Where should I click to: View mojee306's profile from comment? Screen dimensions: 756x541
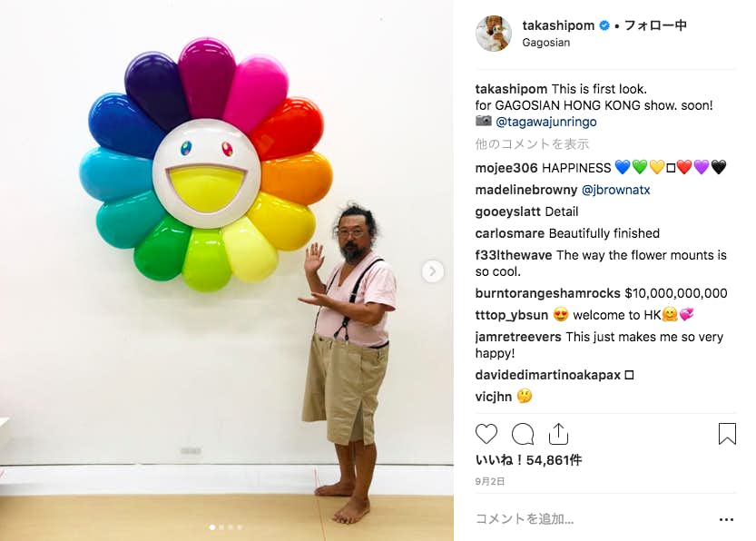[x=506, y=168]
